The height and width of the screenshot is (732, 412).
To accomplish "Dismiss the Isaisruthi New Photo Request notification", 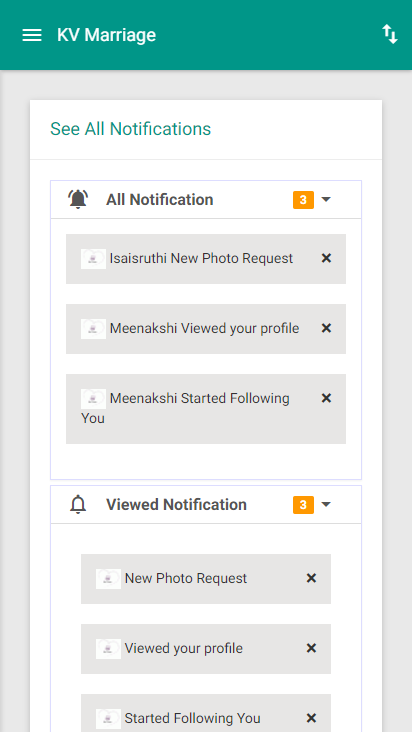I will 326,258.
